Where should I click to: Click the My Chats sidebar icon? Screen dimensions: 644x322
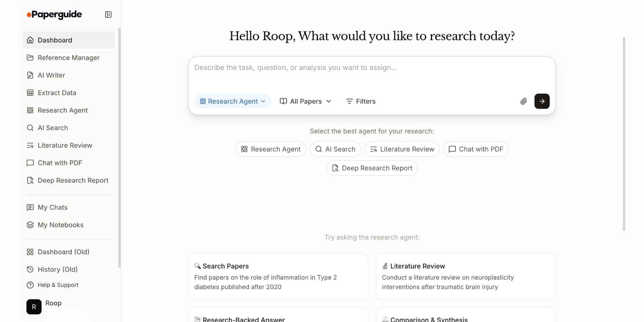pyautogui.click(x=30, y=207)
